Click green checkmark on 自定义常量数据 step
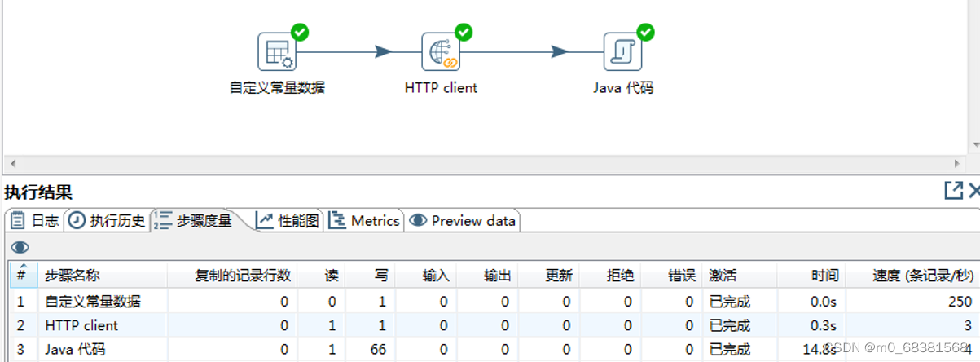 (x=300, y=33)
